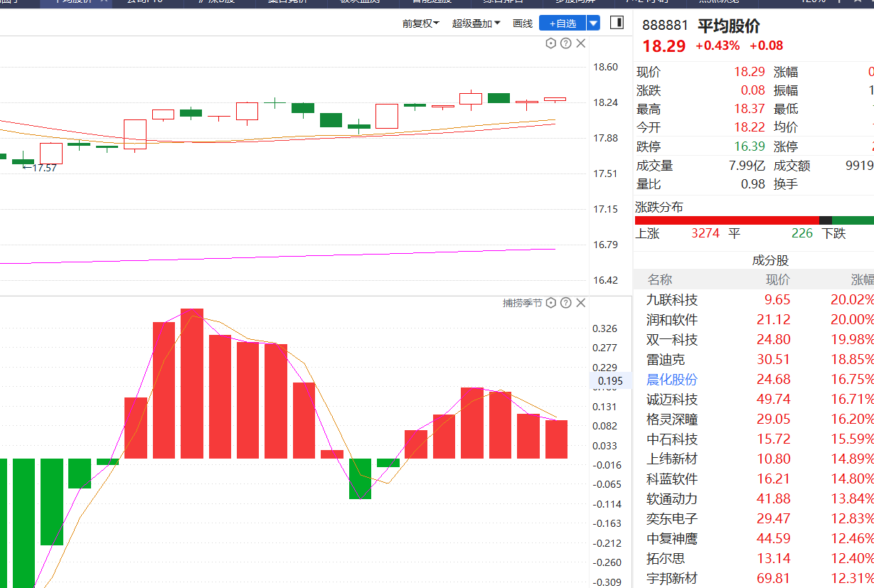Image resolution: width=874 pixels, height=588 pixels.
Task: Select 上纬新材 in the constituent list
Action: click(x=672, y=459)
